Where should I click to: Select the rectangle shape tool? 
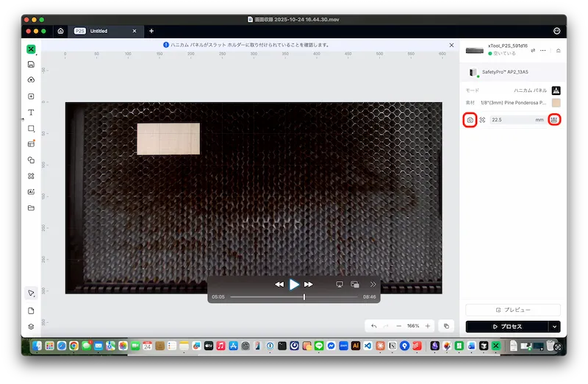31,129
